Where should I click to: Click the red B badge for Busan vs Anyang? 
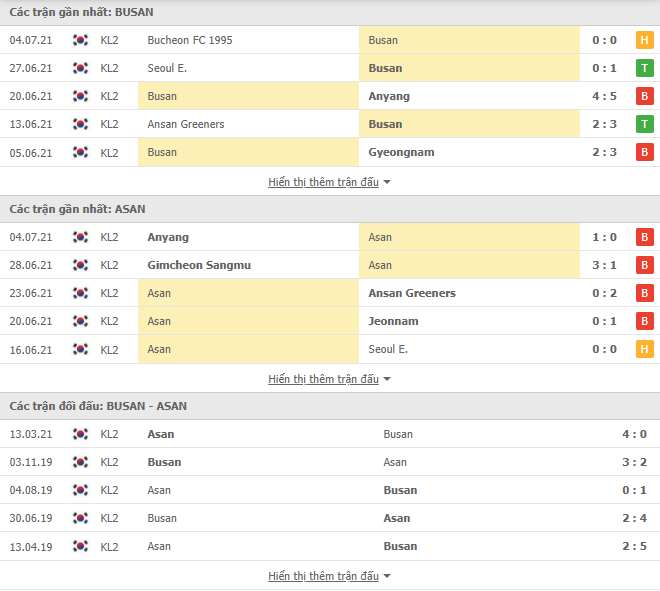644,96
